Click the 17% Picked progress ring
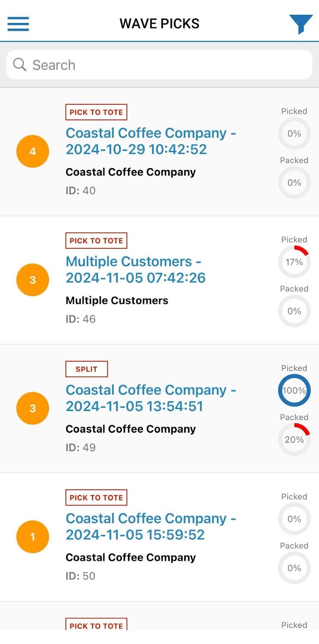Viewport: 319px width, 644px height. tap(294, 262)
